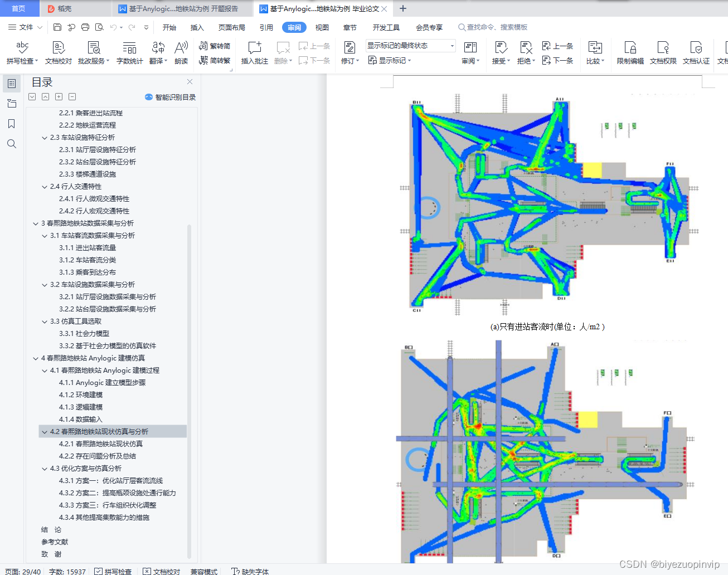
Task: Click the Redo arrow icon
Action: 132,27
